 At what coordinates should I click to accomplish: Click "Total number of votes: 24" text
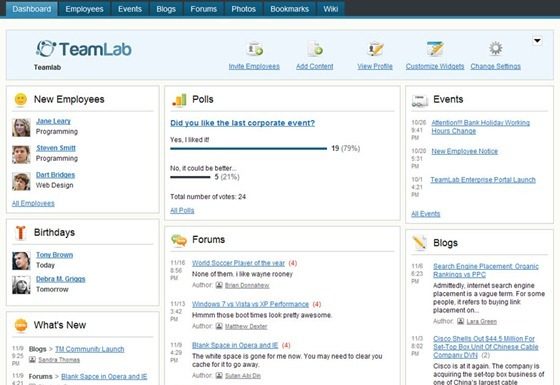coord(208,197)
